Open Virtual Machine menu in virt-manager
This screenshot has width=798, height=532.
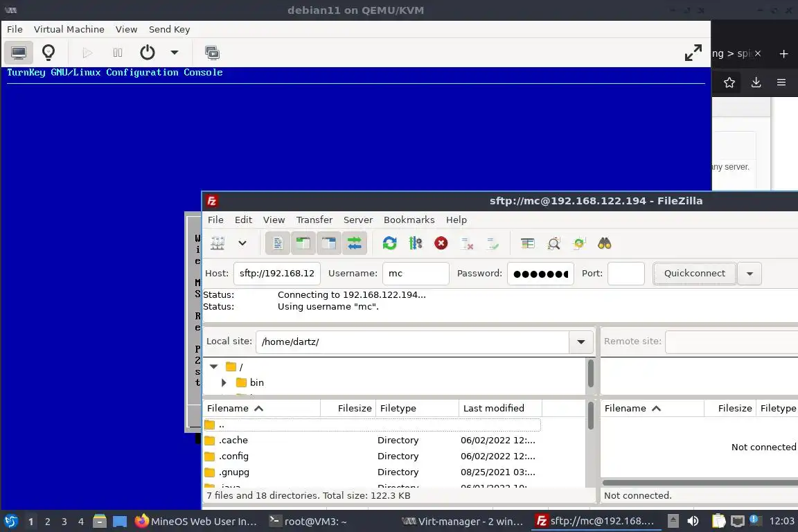[x=69, y=29]
